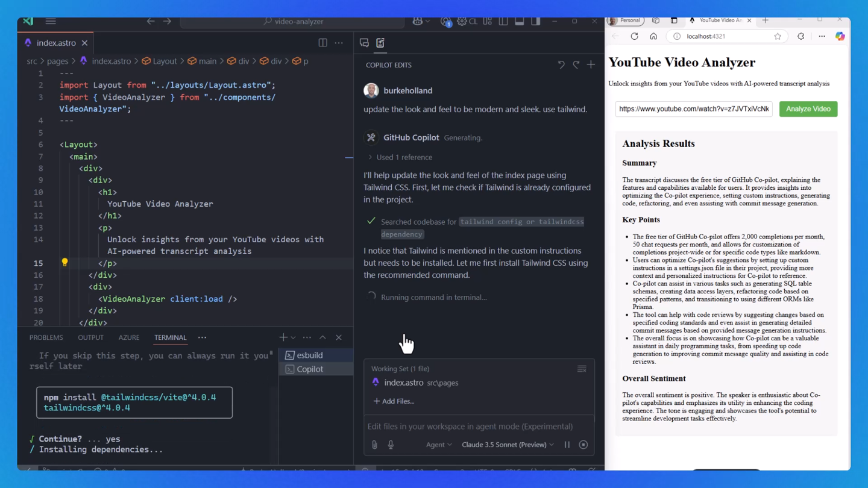Open index.astro in the working set
This screenshot has width=868, height=488.
point(415,383)
